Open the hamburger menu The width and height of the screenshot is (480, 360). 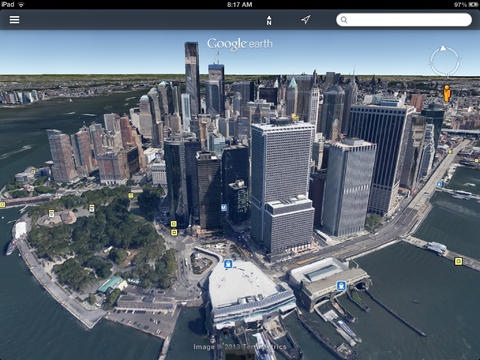14,20
